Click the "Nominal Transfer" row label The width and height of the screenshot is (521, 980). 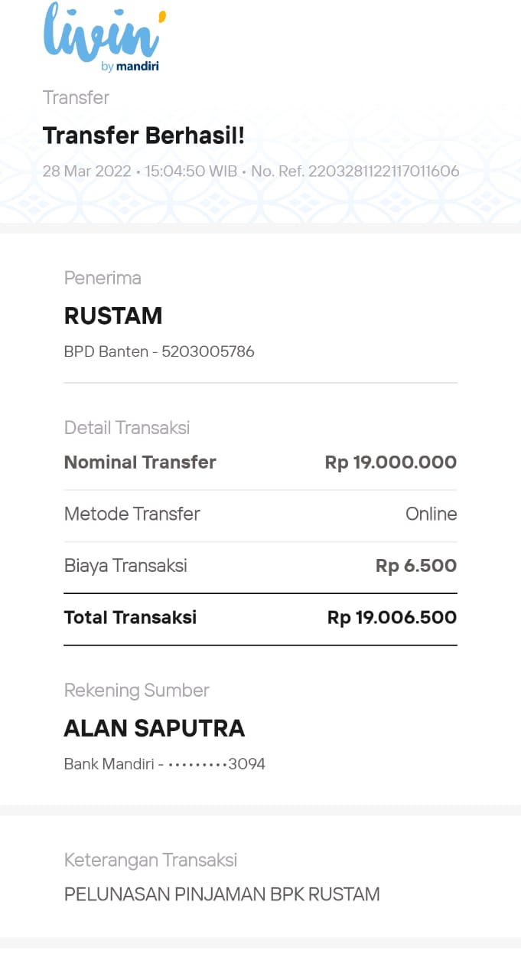click(x=140, y=462)
